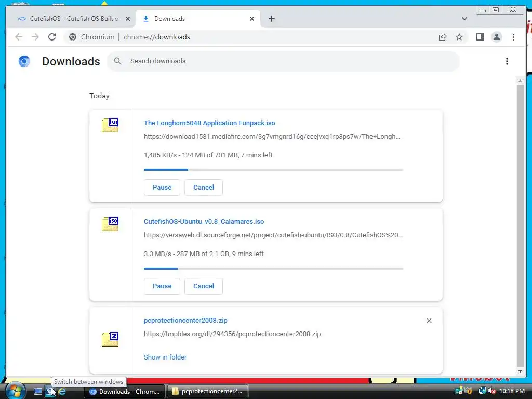Click the downloads page scrollbar up arrow
Screen dimensions: 532x399
point(520,81)
